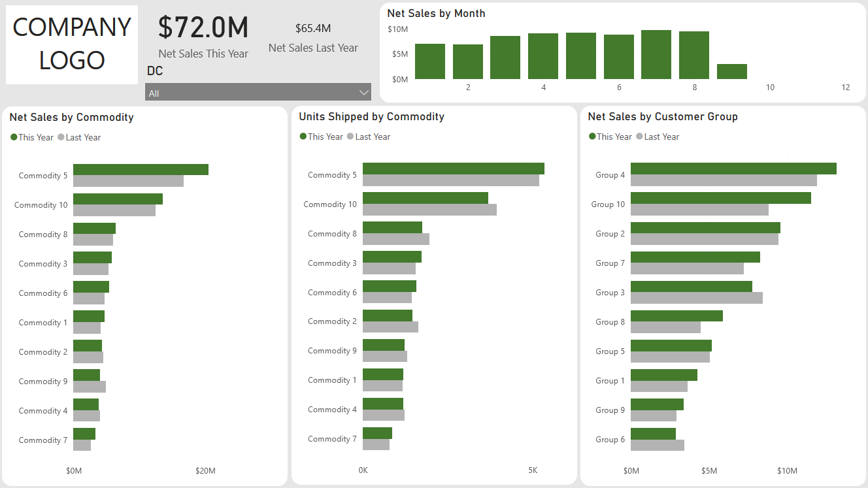Click This Year legend dot in Net Sales by Commodity
868x488 pixels.
coord(14,137)
